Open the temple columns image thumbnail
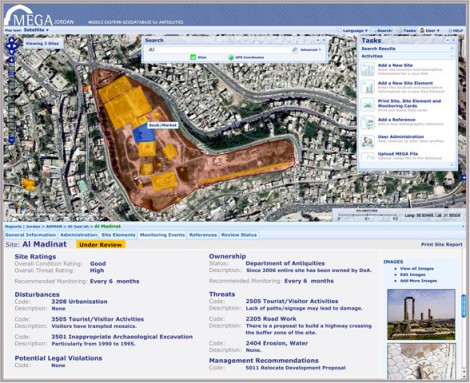Viewport: 470px width, 383px height. [x=421, y=314]
